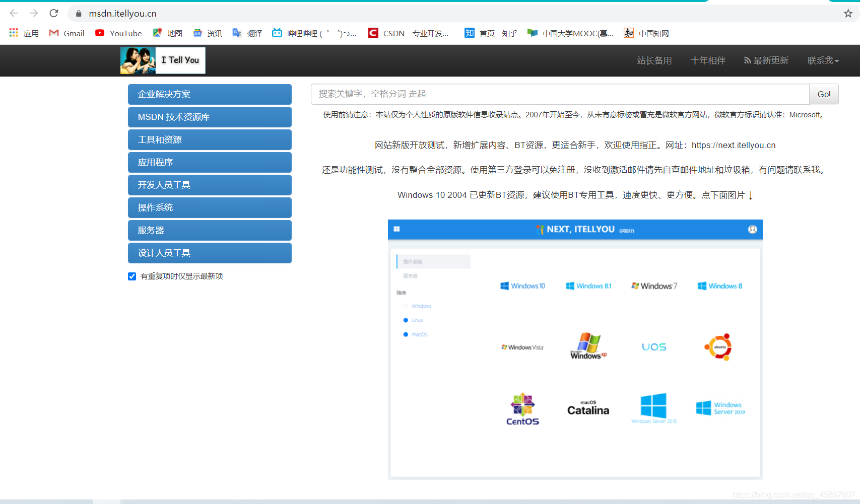This screenshot has height=504, width=860.
Task: Click Windows Server 2016 logo in preview
Action: coord(654,408)
